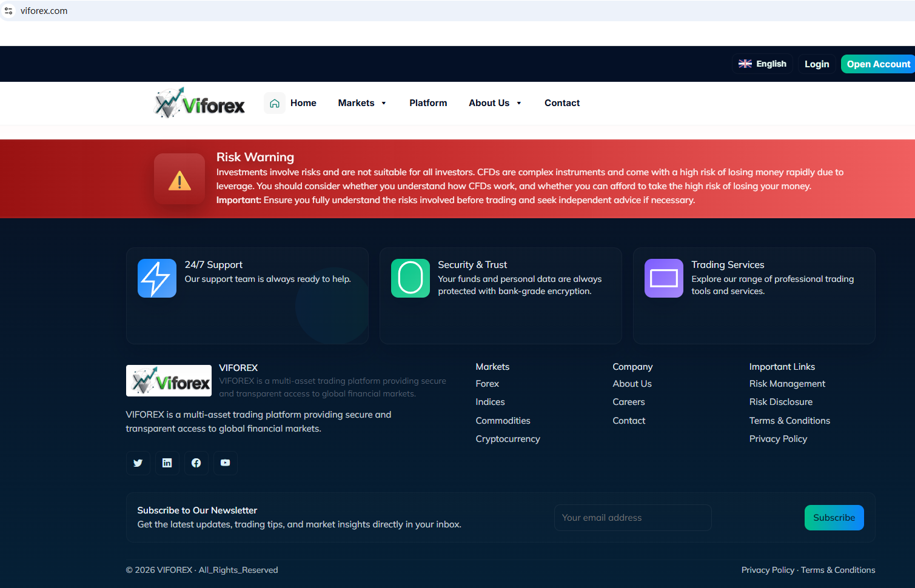915x588 pixels.
Task: Click the Viforex logo in header
Action: [200, 104]
